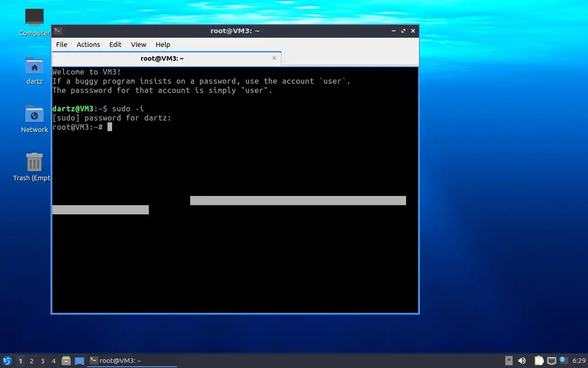Maximize the terminal window
The width and height of the screenshot is (588, 368).
403,31
